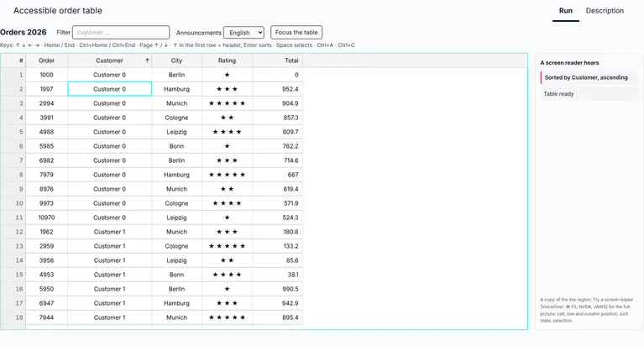This screenshot has width=644, height=346.
Task: Select order cell 1000
Action: coord(46,75)
